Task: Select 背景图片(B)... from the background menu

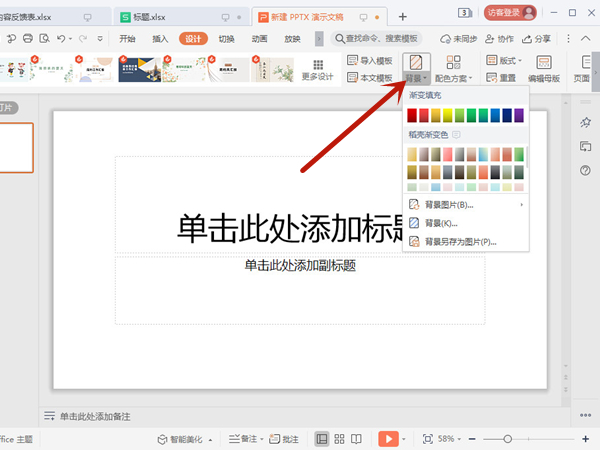Action: click(449, 205)
